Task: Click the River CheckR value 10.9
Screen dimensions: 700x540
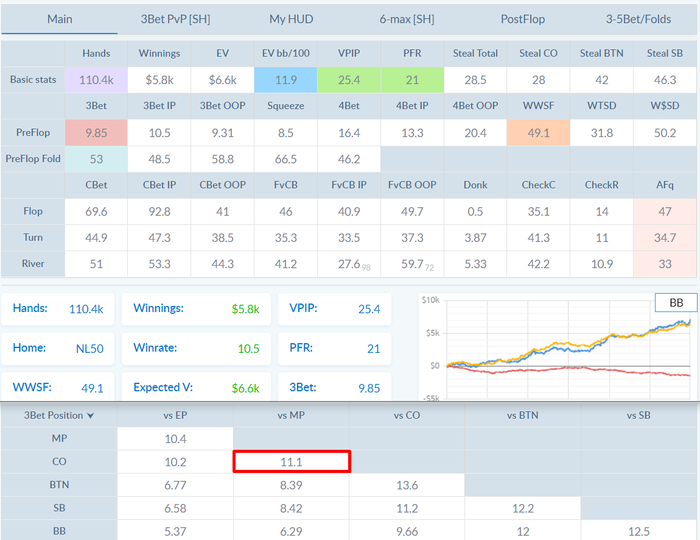Action: pyautogui.click(x=602, y=264)
